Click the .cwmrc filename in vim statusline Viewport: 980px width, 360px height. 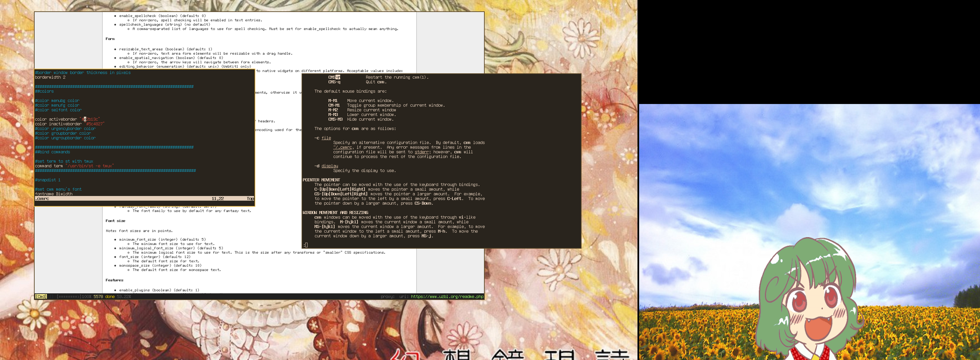pos(42,198)
